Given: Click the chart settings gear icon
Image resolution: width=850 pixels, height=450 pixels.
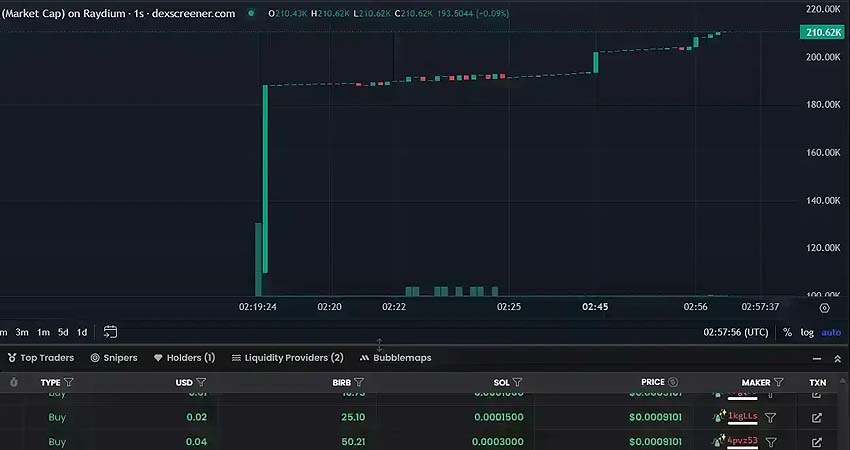Looking at the screenshot, I should point(824,308).
